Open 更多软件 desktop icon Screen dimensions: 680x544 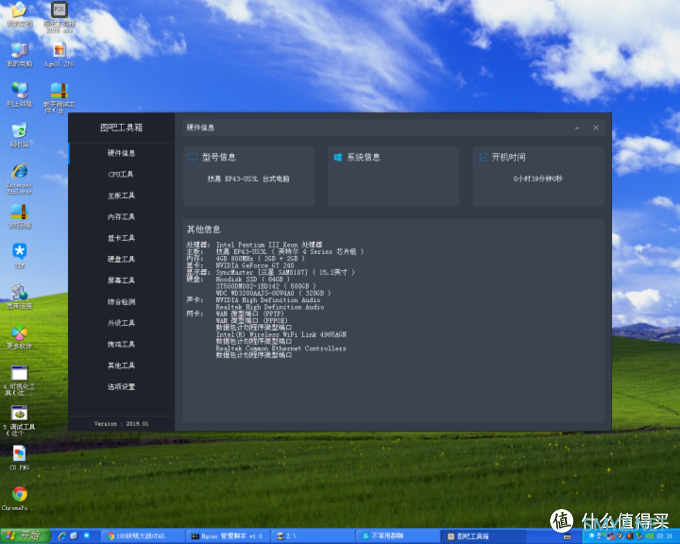(20, 338)
